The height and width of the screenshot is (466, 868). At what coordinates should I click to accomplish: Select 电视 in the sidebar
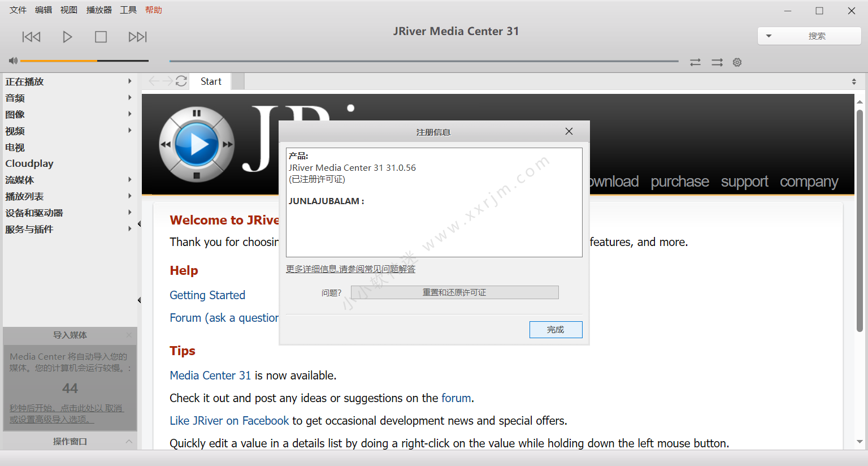coord(15,147)
